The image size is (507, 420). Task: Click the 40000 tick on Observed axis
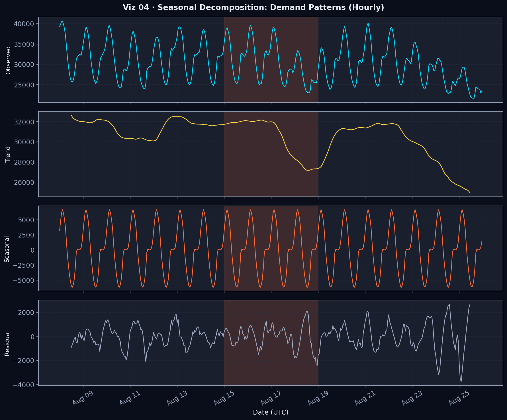tap(24, 24)
